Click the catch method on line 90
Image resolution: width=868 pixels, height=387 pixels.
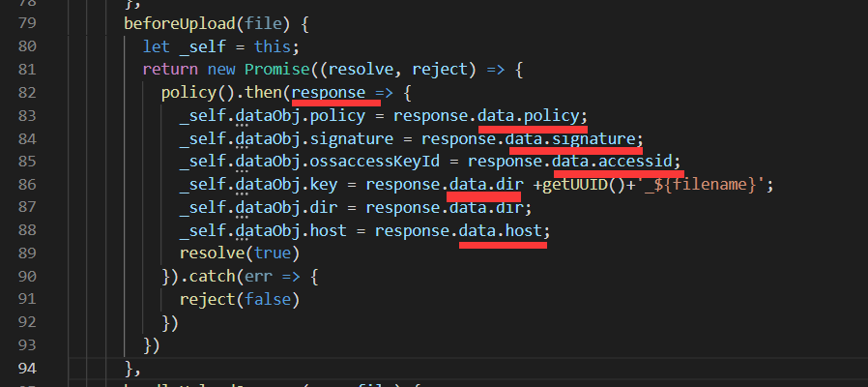coord(212,276)
